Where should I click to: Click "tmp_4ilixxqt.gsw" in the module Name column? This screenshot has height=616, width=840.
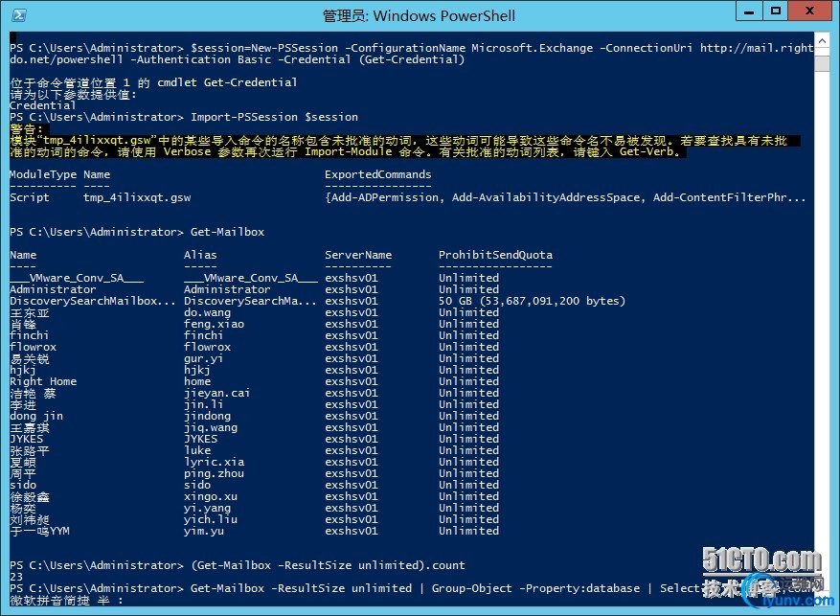point(137,197)
